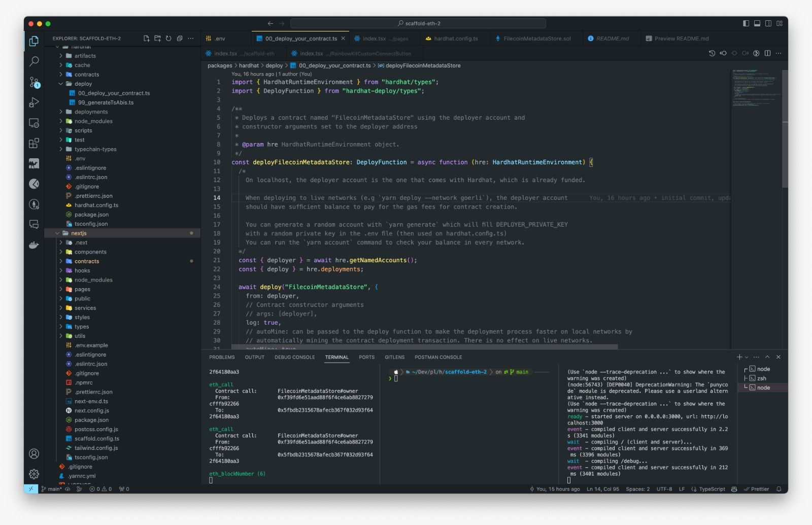Open the Docker whale icon view
This screenshot has width=812, height=525.
34,245
